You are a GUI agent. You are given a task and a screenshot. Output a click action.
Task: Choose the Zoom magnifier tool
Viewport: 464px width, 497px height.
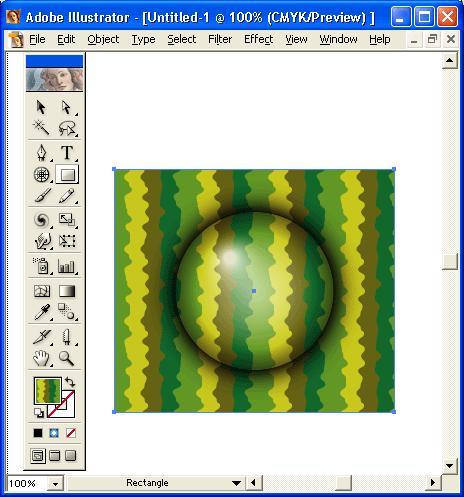(x=67, y=358)
